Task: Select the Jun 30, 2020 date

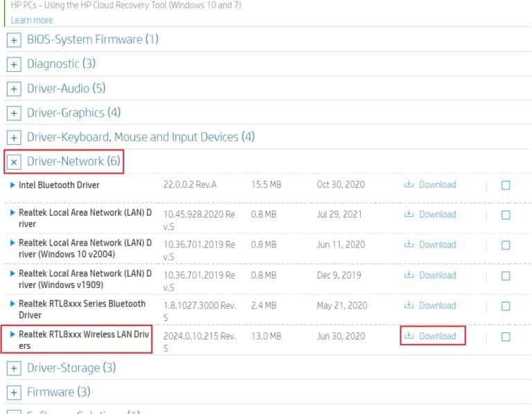Action: point(341,336)
